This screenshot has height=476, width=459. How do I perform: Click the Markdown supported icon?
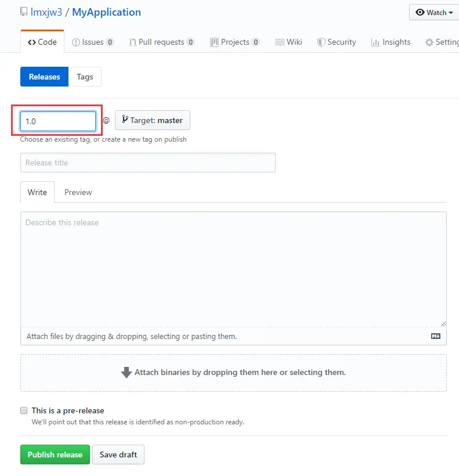tap(436, 336)
